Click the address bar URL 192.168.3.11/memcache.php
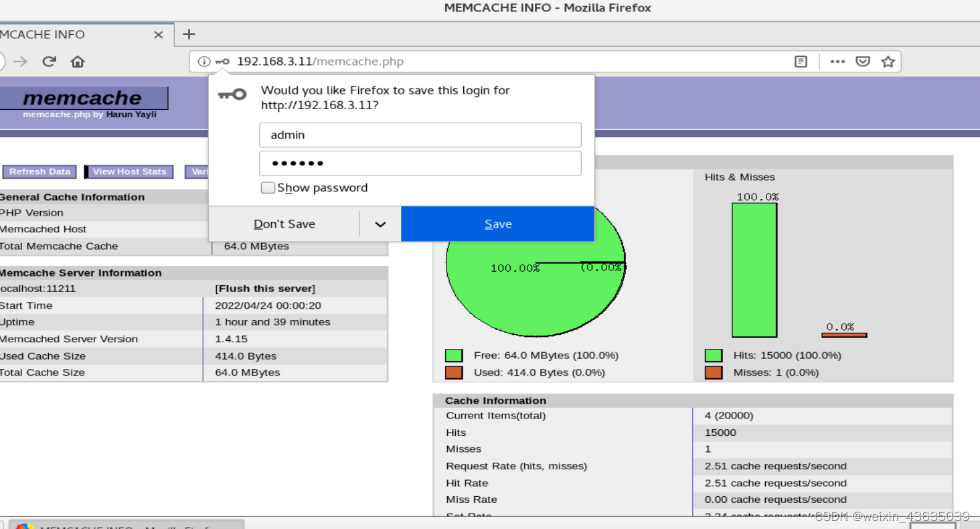The height and width of the screenshot is (529, 980). click(320, 62)
